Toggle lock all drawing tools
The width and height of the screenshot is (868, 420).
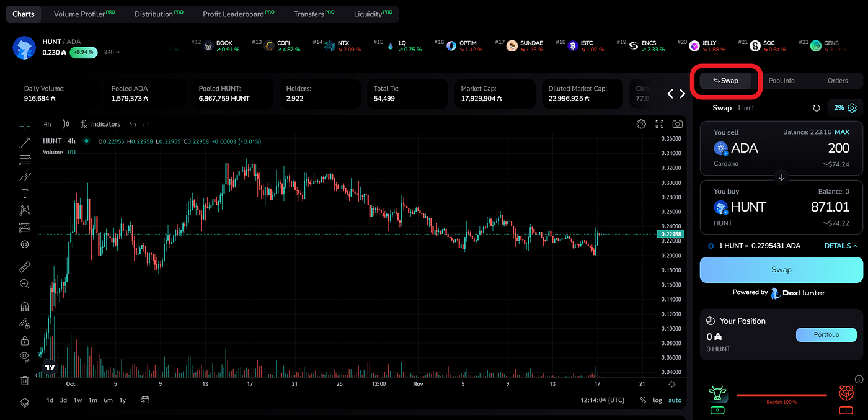click(25, 340)
